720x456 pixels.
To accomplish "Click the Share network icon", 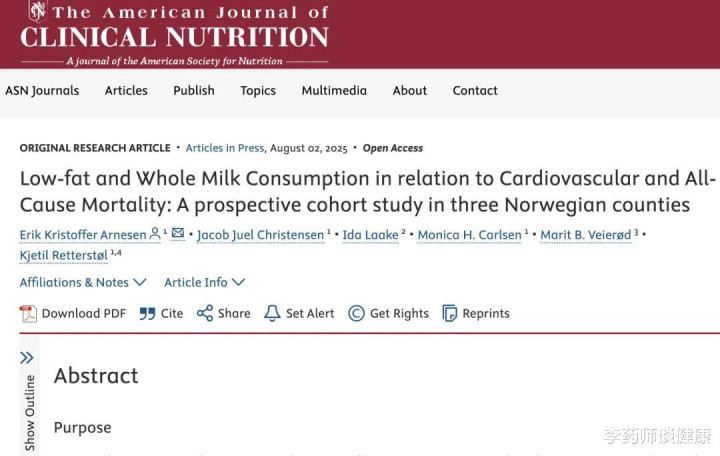I will [x=205, y=313].
